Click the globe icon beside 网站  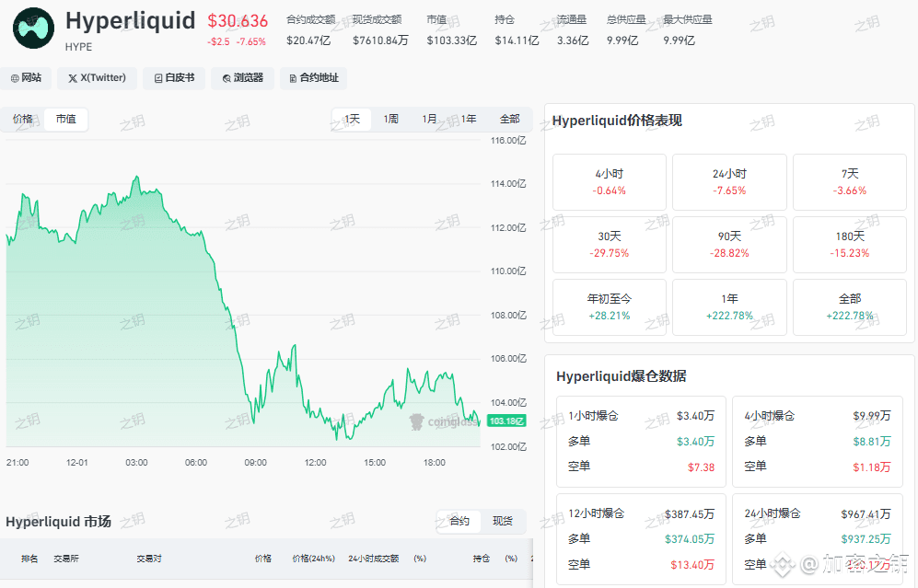click(x=15, y=78)
